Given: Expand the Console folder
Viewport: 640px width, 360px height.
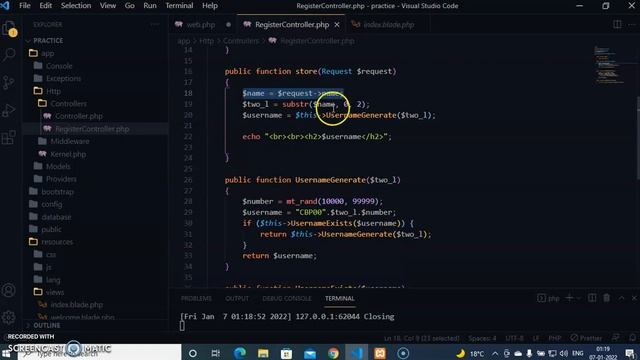Looking at the screenshot, I should (59, 66).
